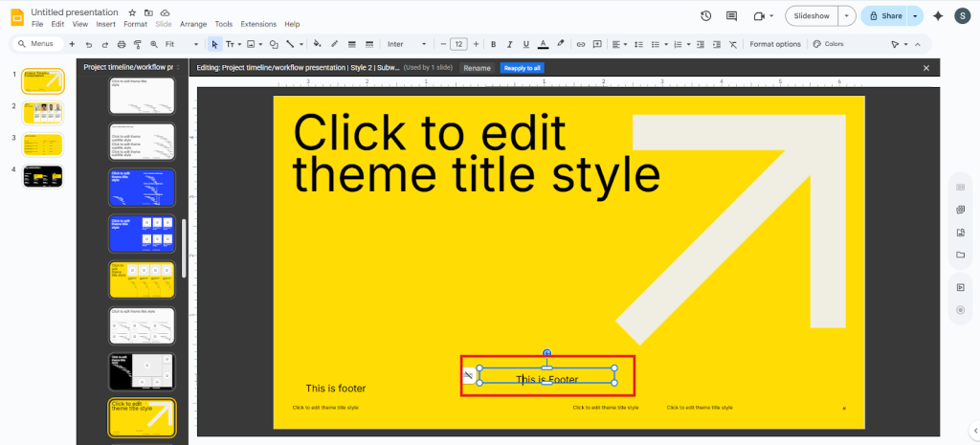The image size is (980, 445).
Task: Open the Extensions menu
Action: pos(257,24)
